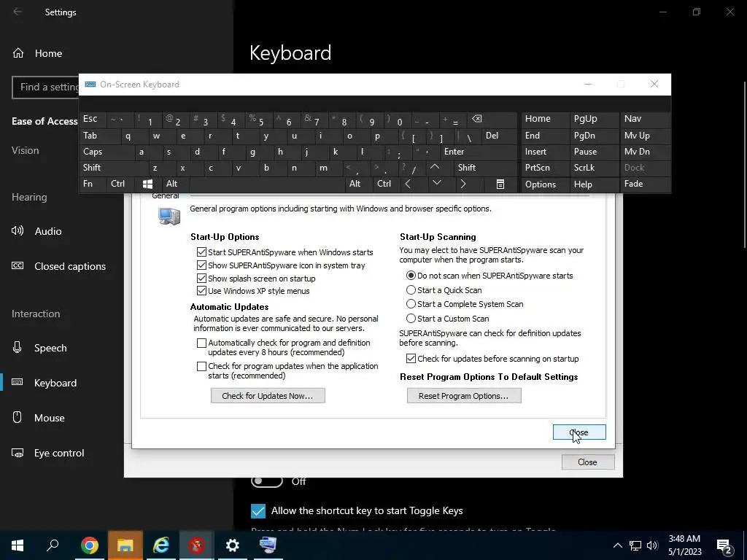The image size is (747, 560).
Task: Select Start a Quick Scan option
Action: coord(411,289)
